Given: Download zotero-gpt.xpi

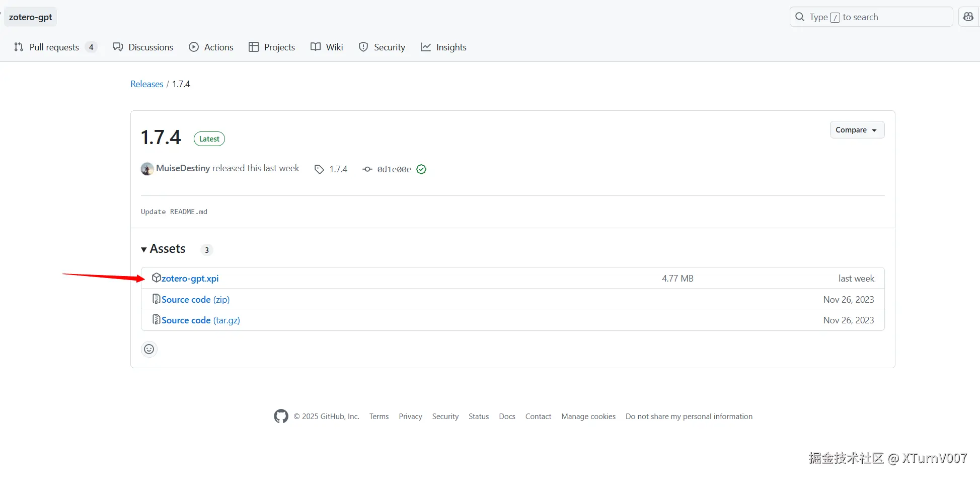Looking at the screenshot, I should (x=190, y=279).
